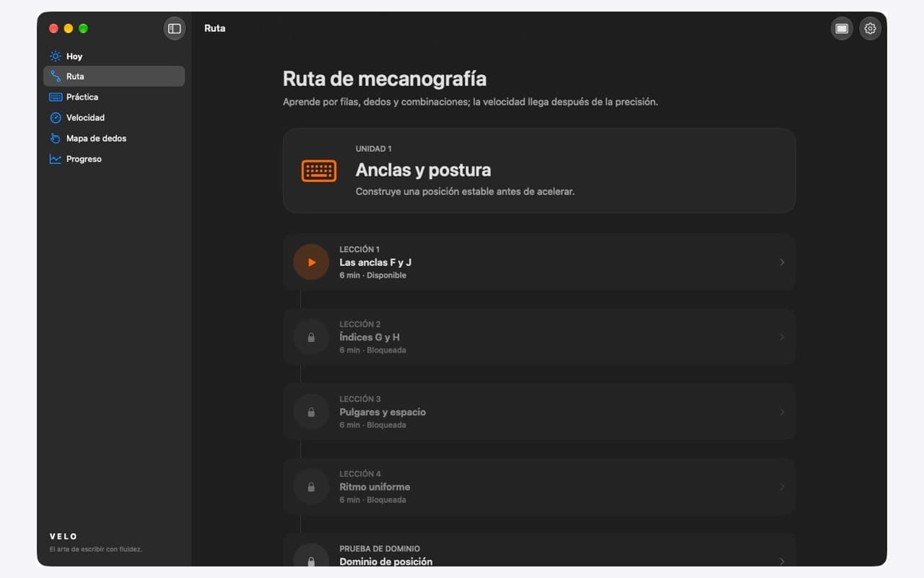The height and width of the screenshot is (578, 924).
Task: Click the hand icon beside Mapa de dedos
Action: point(56,138)
